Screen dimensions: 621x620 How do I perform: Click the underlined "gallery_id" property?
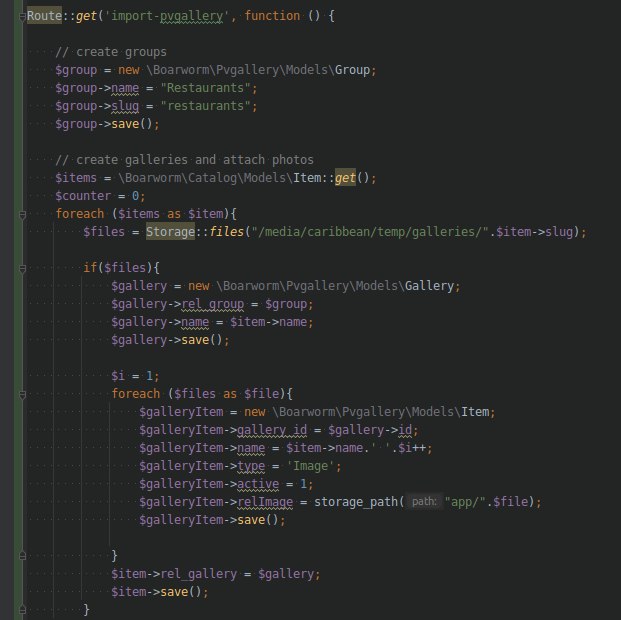[x=272, y=430]
